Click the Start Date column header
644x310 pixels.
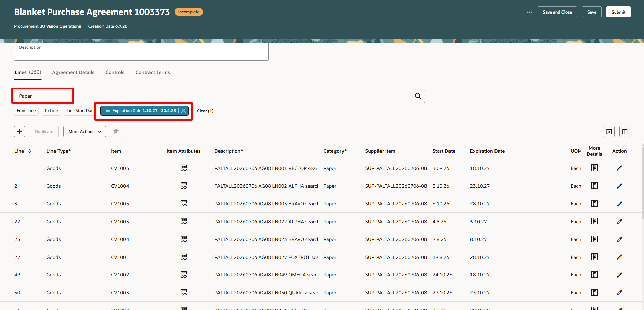pos(444,151)
